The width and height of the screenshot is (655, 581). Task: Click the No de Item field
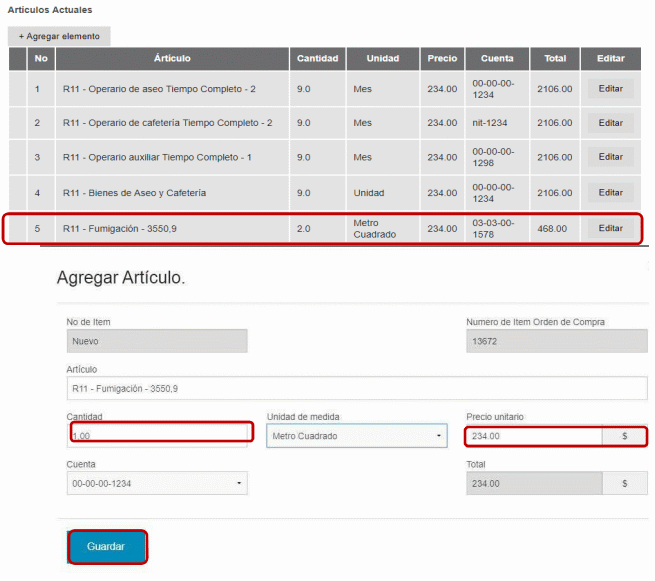pyautogui.click(x=156, y=341)
